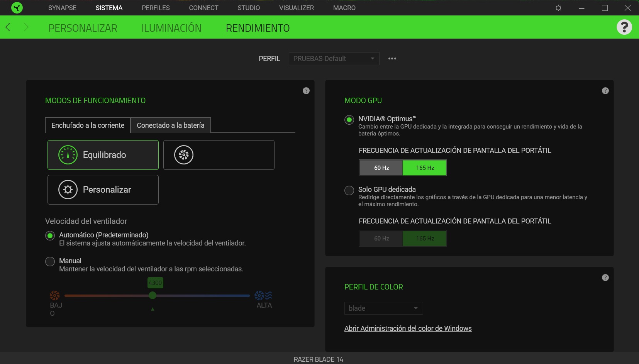Select Solo GPU dedicada mode
The height and width of the screenshot is (364, 639).
[x=349, y=190]
